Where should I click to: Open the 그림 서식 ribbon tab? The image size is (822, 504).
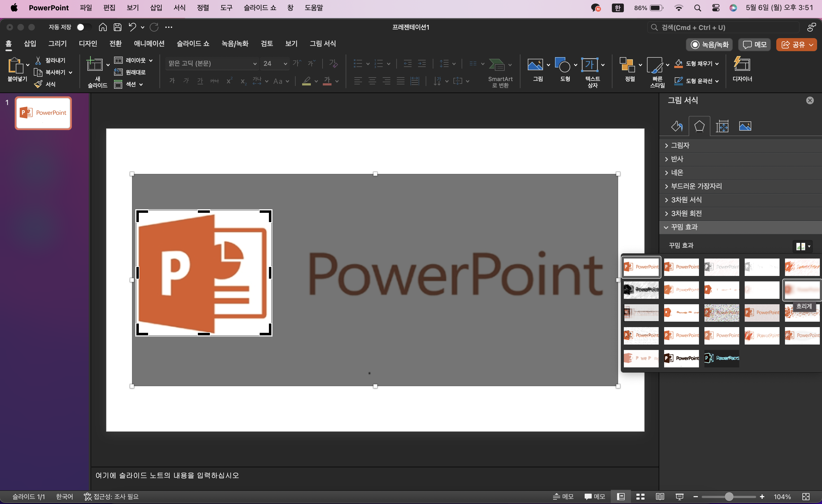tap(323, 44)
